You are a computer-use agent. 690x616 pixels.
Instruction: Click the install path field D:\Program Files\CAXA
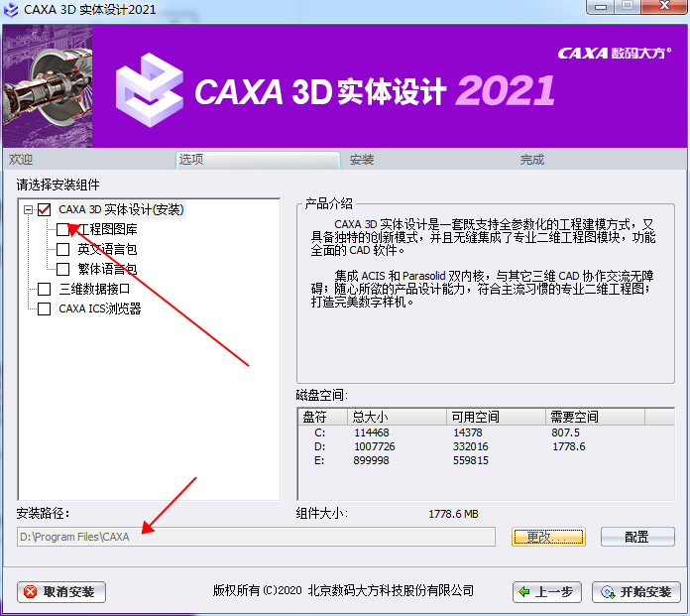(256, 537)
